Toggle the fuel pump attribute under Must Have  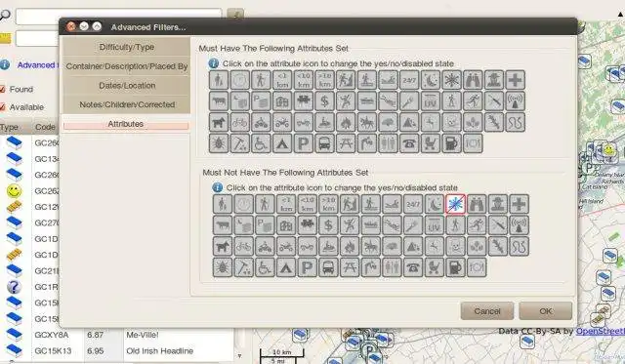[x=451, y=143]
